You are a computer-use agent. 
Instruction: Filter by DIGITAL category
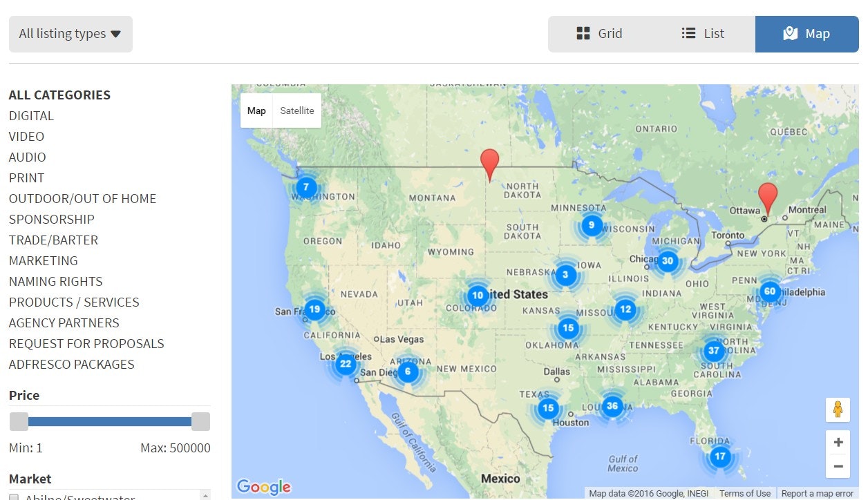click(x=31, y=116)
